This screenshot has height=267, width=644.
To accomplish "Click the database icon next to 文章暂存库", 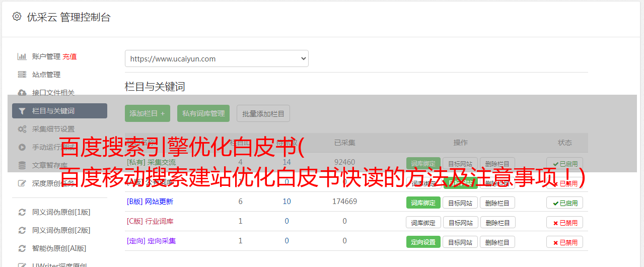I will 22,165.
